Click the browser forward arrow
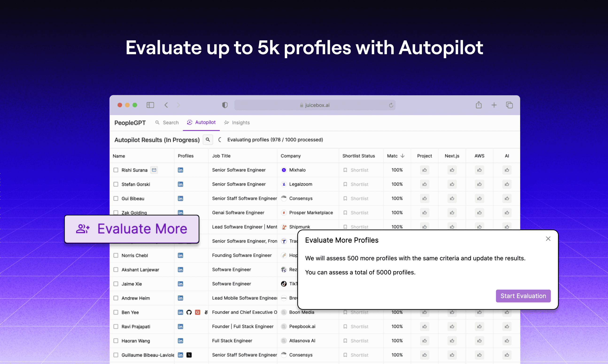 point(178,105)
